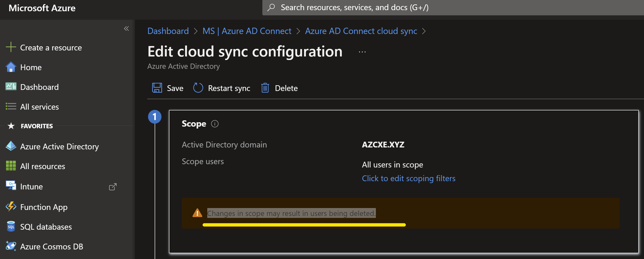Click the Azure Active Directory subtitle text

(183, 66)
